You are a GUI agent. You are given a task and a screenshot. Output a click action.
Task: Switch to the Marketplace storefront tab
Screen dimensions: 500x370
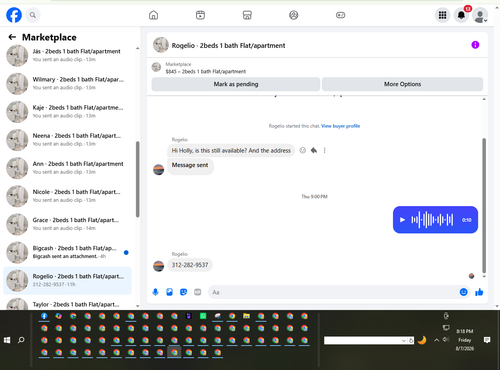247,15
